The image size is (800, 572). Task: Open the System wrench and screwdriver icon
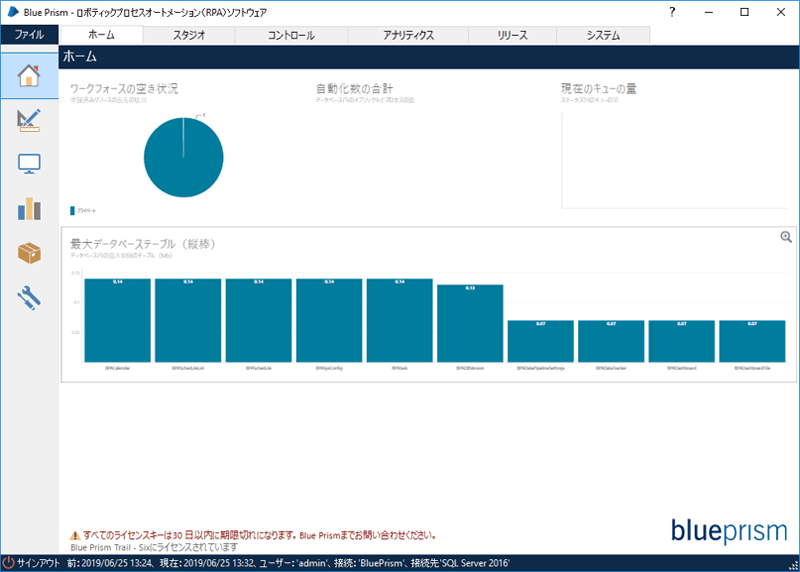click(29, 298)
